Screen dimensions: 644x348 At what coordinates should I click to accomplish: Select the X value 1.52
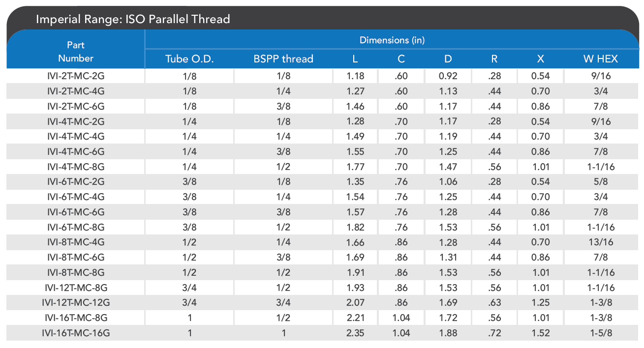click(541, 334)
